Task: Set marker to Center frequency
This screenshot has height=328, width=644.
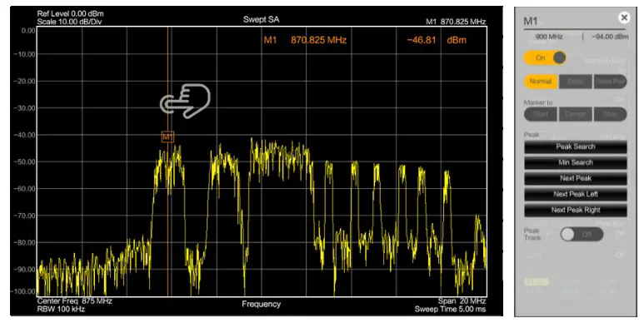Action: pyautogui.click(x=576, y=114)
